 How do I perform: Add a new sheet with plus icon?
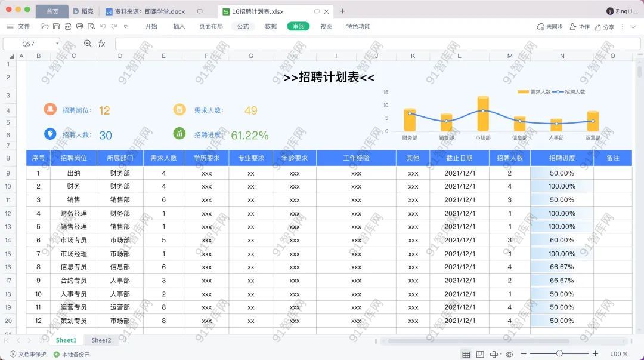[x=126, y=340]
